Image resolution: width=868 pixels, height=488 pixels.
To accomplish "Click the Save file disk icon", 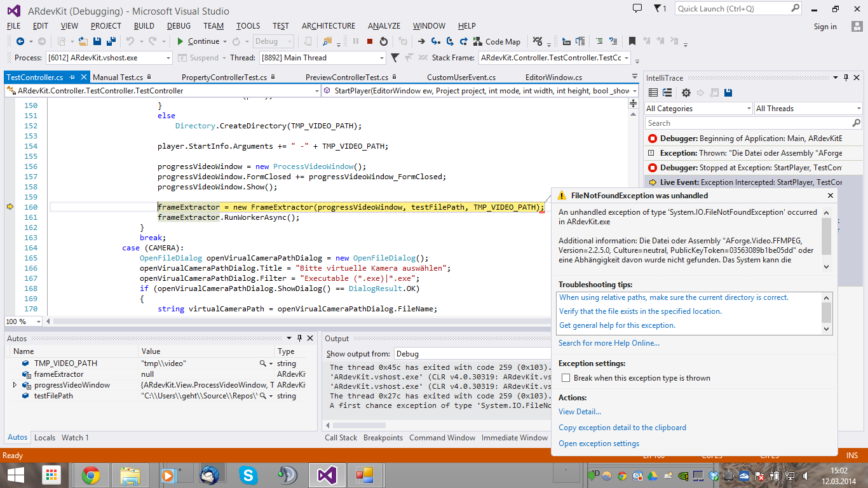I will [x=97, y=41].
